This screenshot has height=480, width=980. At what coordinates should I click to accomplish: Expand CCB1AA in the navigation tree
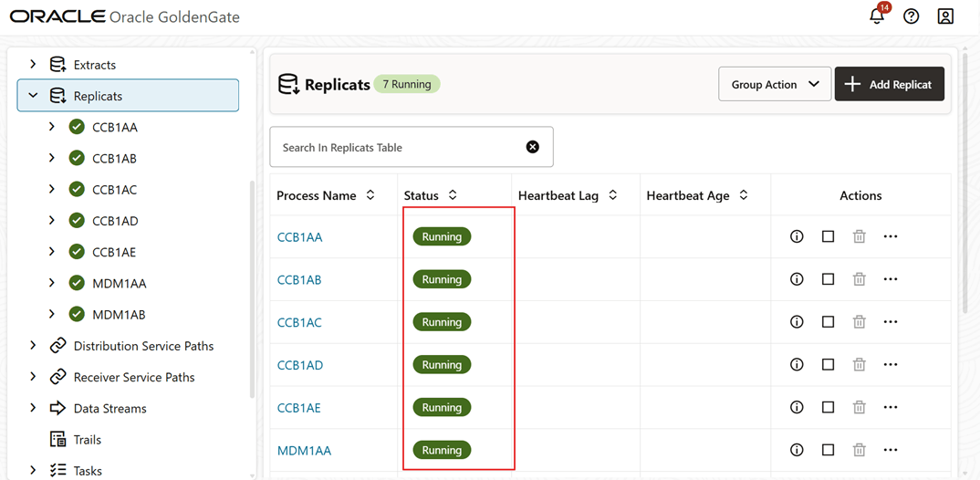52,127
